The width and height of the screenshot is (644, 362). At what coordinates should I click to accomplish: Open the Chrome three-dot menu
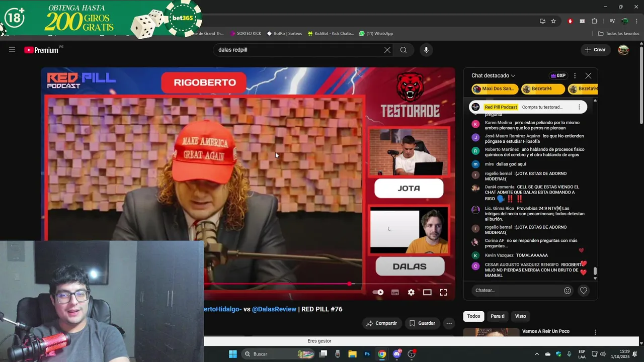[636, 21]
